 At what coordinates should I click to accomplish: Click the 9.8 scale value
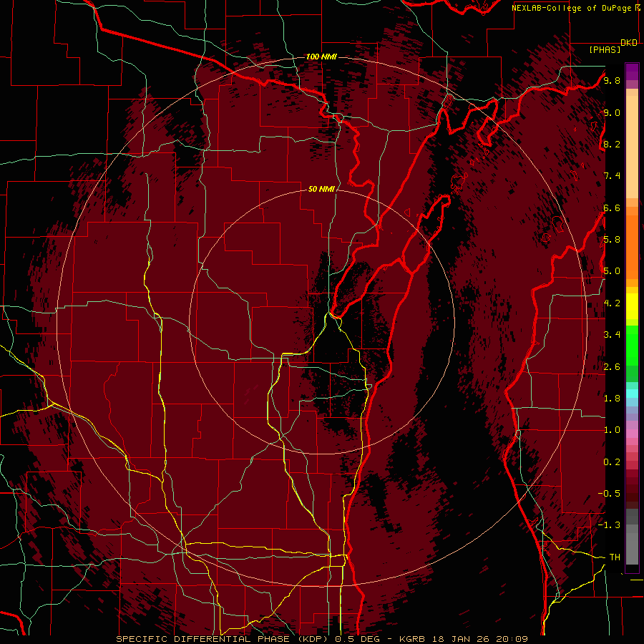coord(612,80)
